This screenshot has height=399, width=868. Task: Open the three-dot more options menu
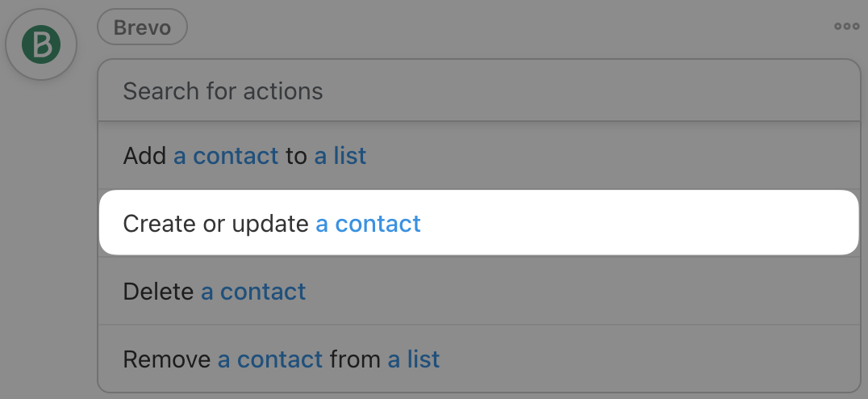pos(846,27)
